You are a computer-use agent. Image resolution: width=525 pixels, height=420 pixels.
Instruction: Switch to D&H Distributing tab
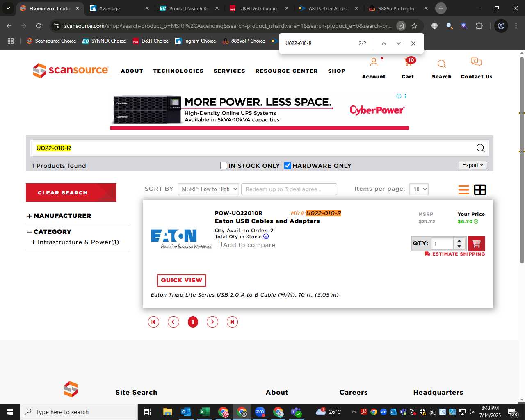coord(258,8)
